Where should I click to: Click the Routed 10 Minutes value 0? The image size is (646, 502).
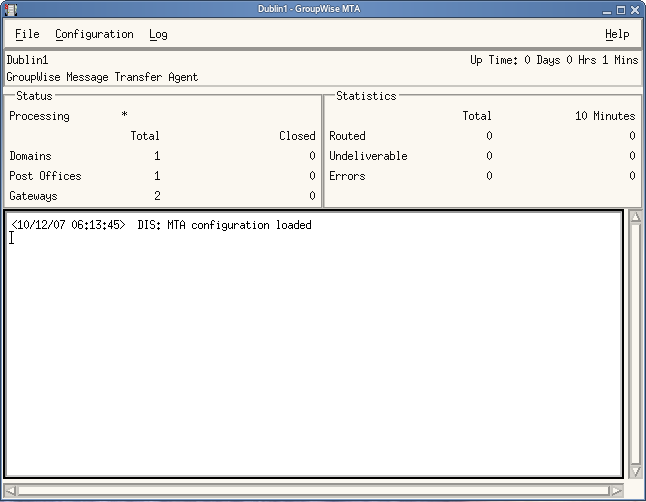(x=632, y=136)
